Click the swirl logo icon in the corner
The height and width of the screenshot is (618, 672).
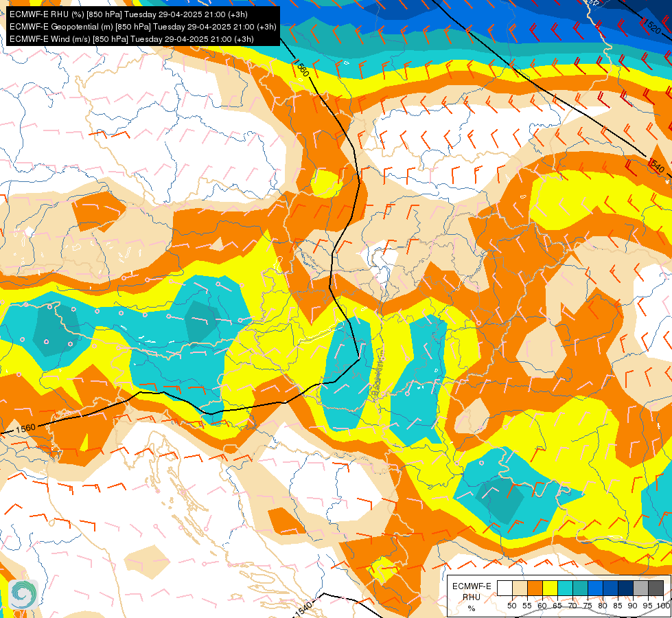[x=23, y=594]
